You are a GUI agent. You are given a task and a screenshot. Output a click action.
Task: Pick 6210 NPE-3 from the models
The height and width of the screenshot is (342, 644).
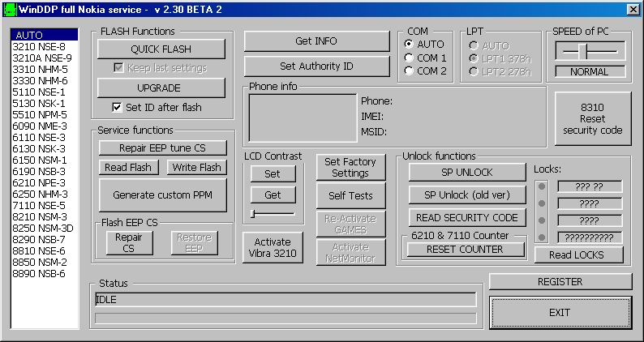45,182
